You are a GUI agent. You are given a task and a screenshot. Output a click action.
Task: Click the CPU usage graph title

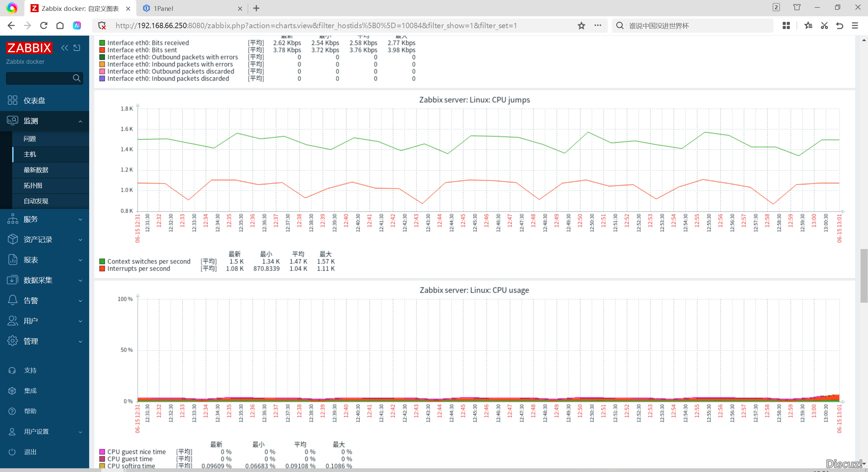474,290
